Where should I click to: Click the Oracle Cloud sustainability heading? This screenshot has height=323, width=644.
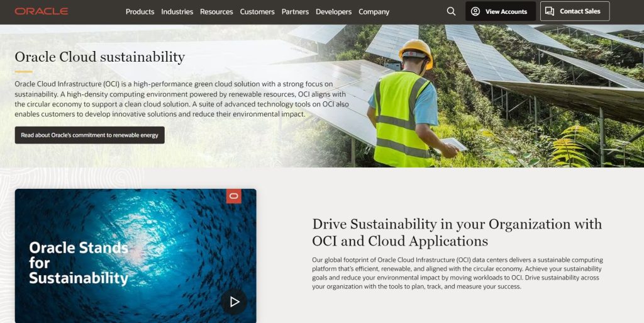click(x=100, y=57)
